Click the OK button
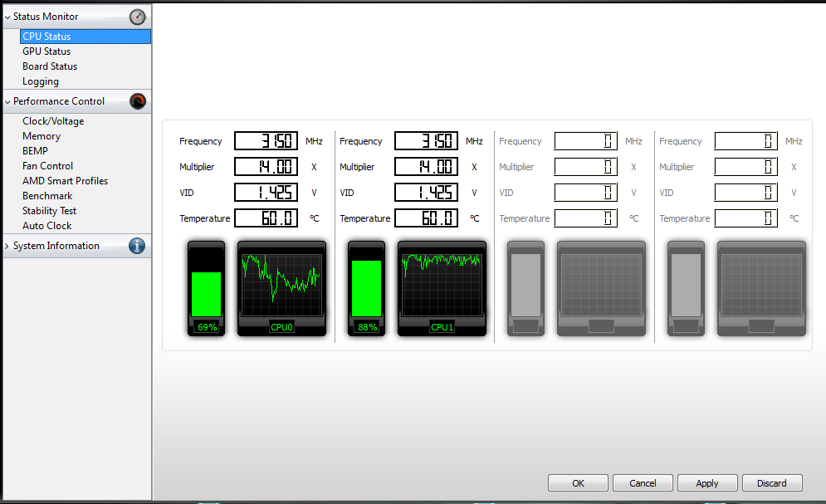The image size is (826, 504). pyautogui.click(x=578, y=483)
